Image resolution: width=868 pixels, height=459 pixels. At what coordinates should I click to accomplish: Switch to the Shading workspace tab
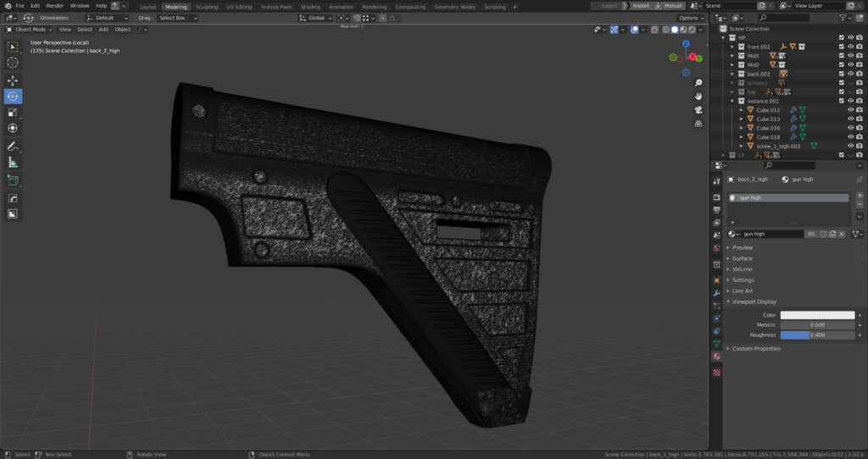(310, 7)
